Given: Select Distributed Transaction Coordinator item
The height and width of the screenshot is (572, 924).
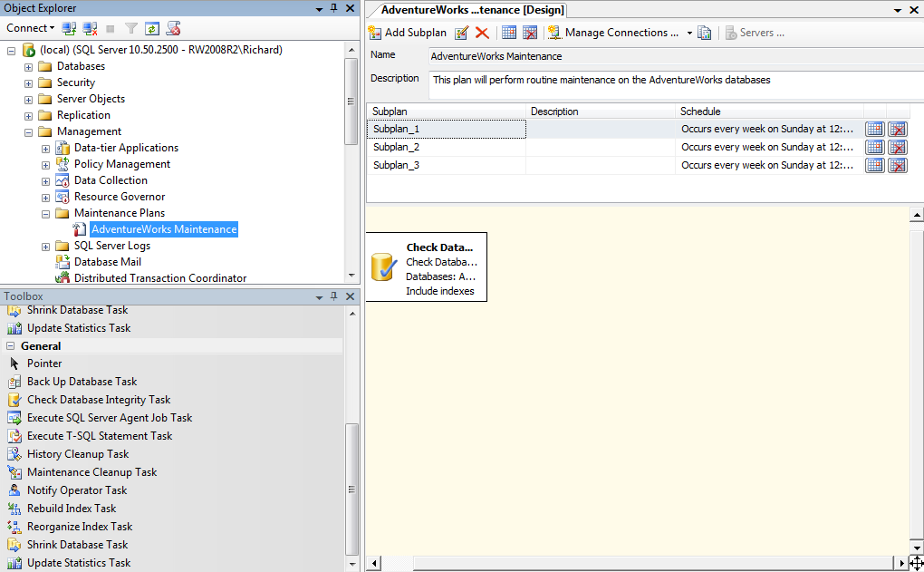Looking at the screenshot, I should 160,277.
